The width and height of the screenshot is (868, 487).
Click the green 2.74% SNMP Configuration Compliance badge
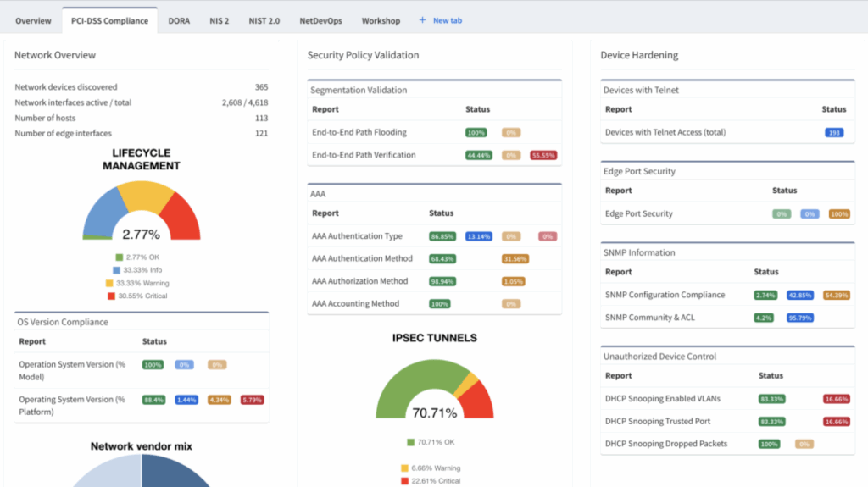click(765, 296)
